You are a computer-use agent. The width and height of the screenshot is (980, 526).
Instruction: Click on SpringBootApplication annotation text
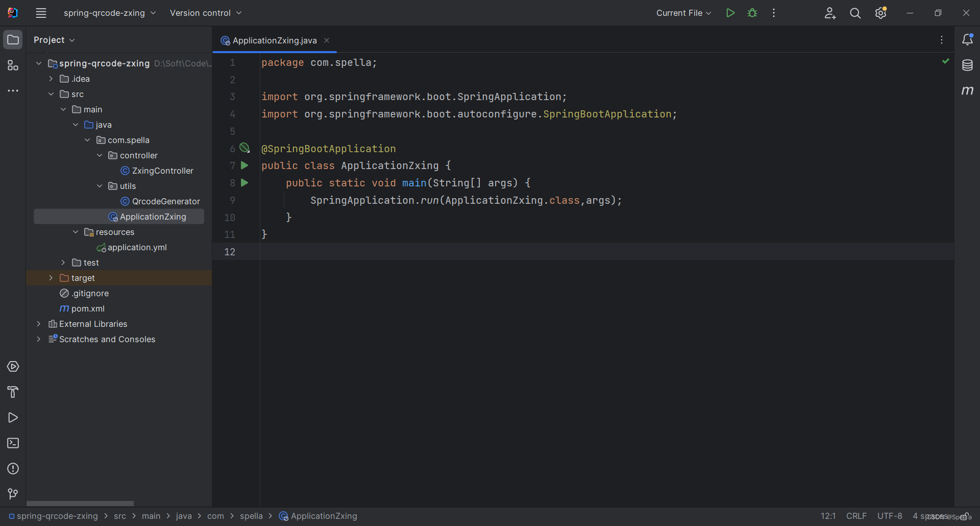click(x=329, y=149)
